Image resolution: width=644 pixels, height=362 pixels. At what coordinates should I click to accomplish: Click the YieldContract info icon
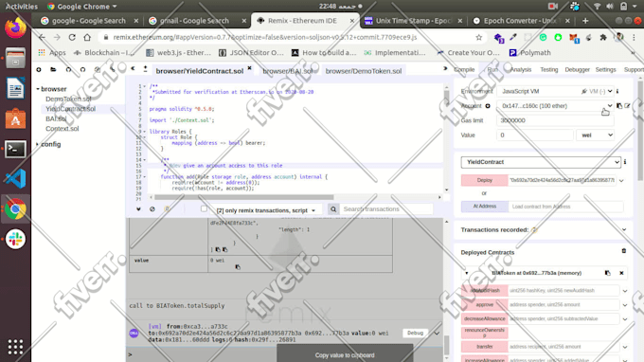[625, 162]
